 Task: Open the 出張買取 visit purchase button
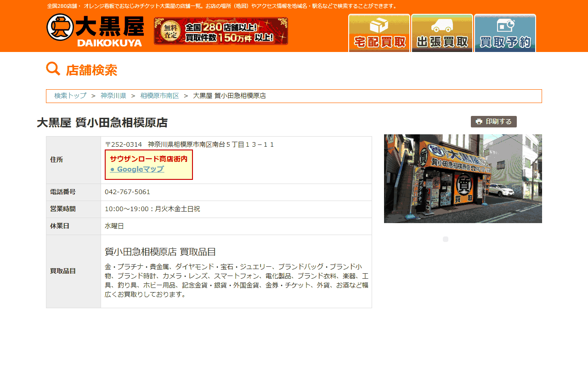coord(442,33)
